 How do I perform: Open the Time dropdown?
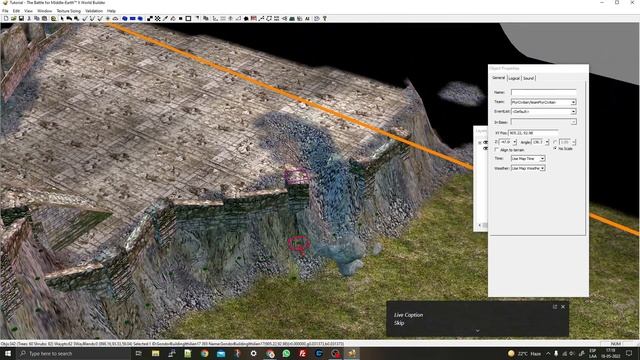(x=542, y=158)
